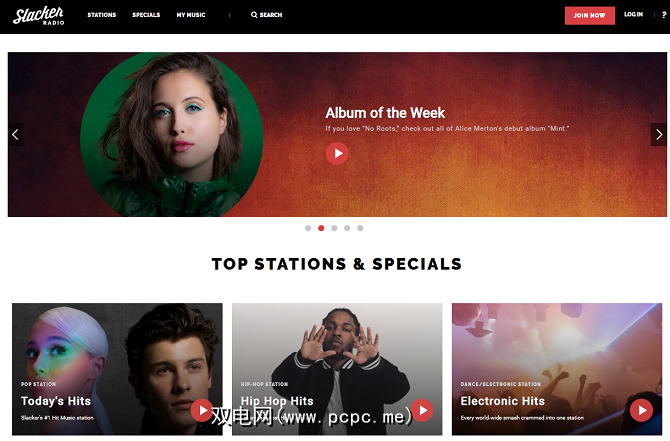The height and width of the screenshot is (441, 670).
Task: Go to the previous carousel slide
Action: click(15, 135)
